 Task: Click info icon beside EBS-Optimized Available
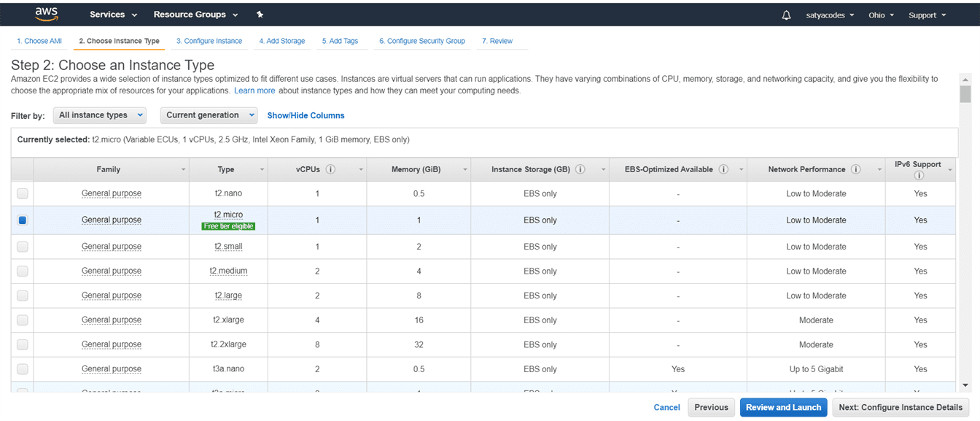pos(723,169)
